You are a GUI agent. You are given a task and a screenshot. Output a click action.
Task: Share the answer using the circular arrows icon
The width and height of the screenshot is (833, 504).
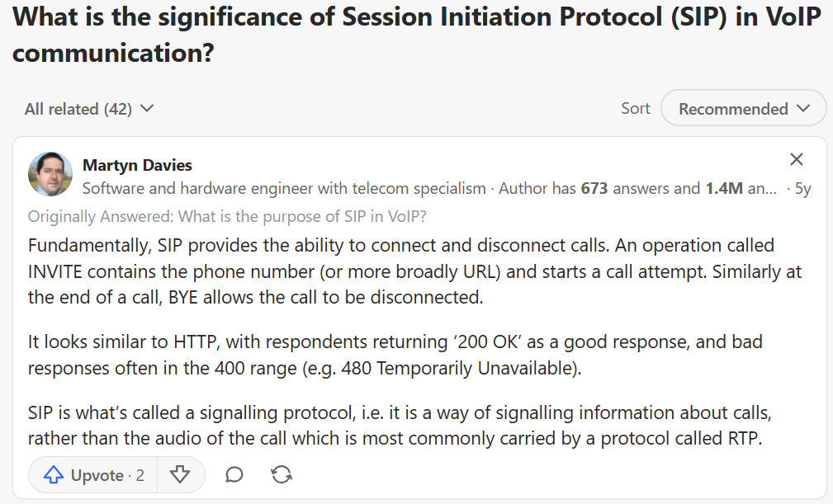[281, 475]
